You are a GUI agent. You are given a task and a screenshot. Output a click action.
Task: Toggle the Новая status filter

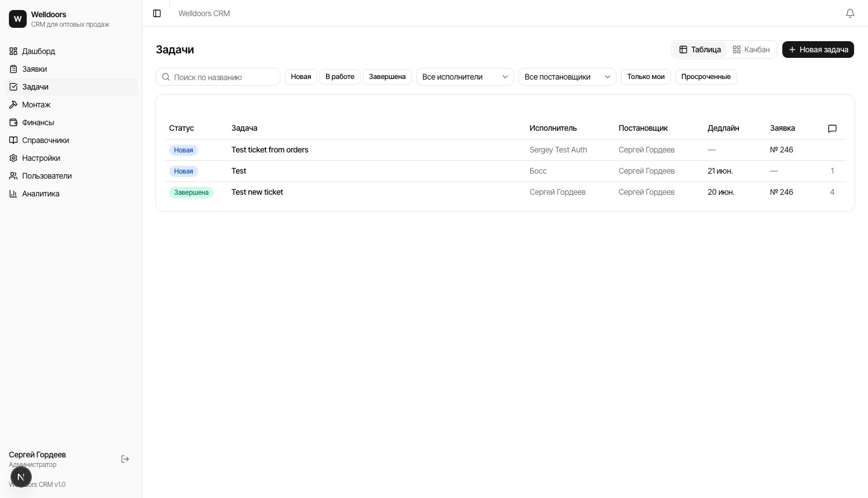coord(301,77)
